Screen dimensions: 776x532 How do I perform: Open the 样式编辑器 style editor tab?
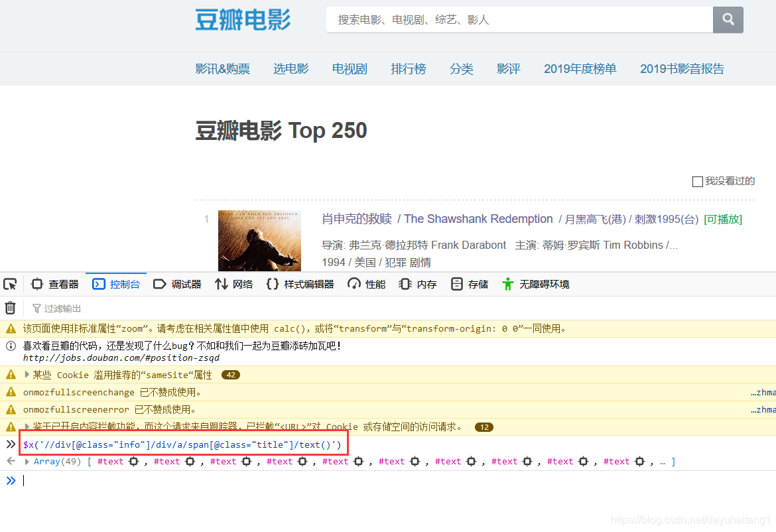tap(300, 284)
